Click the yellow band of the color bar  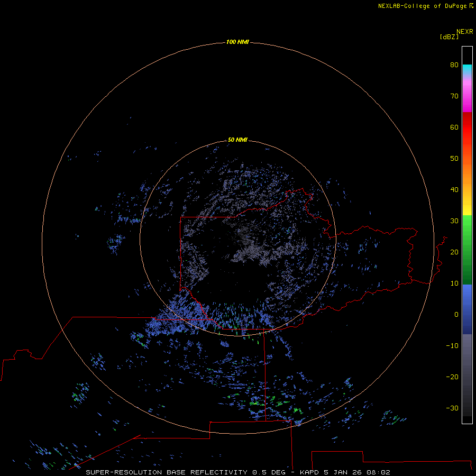pos(467,209)
